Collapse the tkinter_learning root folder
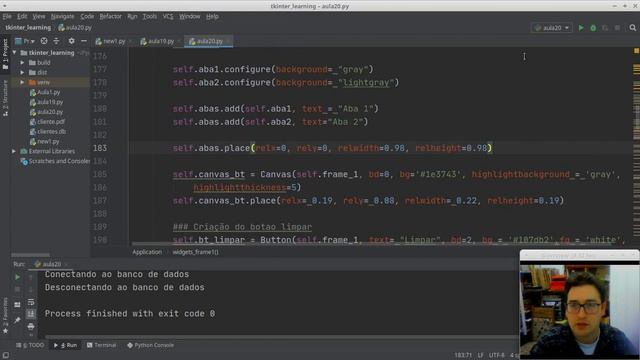The image size is (640, 360). tap(15, 53)
